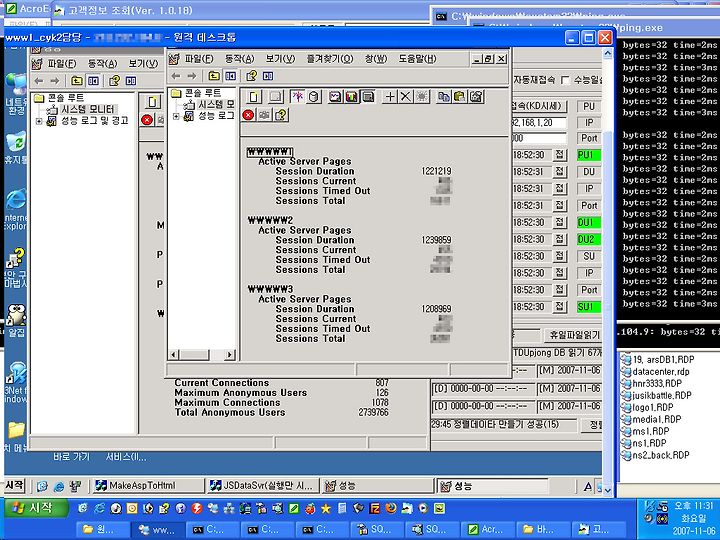Click Forward arrow in front console toolbar
The image size is (720, 540).
192,76
